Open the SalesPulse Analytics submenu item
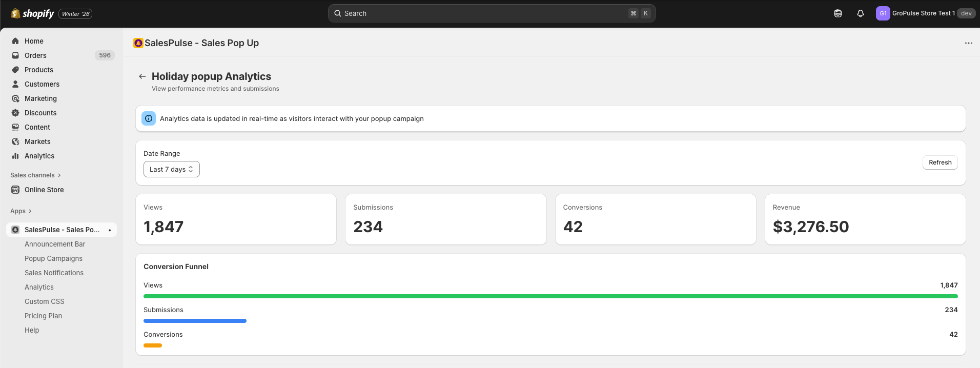Image resolution: width=980 pixels, height=368 pixels. 39,287
